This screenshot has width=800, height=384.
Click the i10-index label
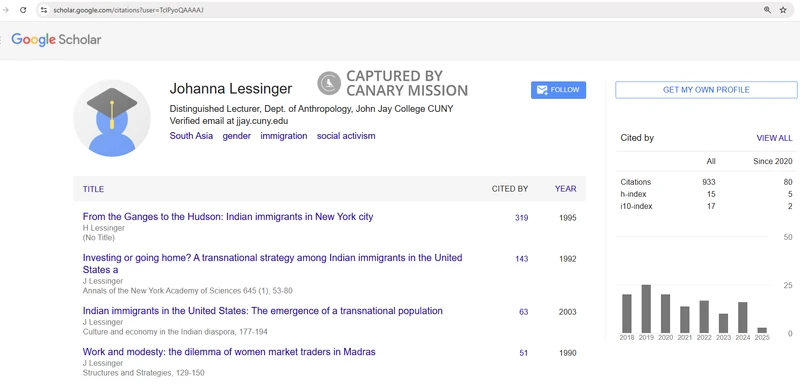click(636, 207)
